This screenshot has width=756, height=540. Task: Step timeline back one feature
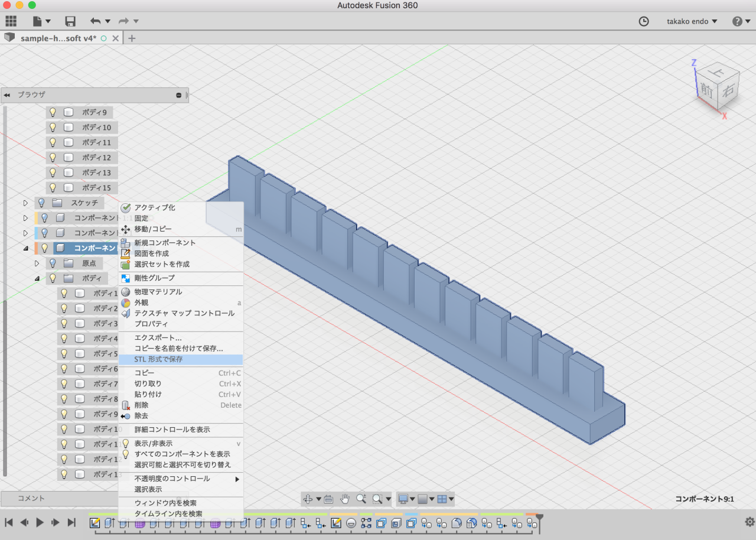tap(24, 522)
